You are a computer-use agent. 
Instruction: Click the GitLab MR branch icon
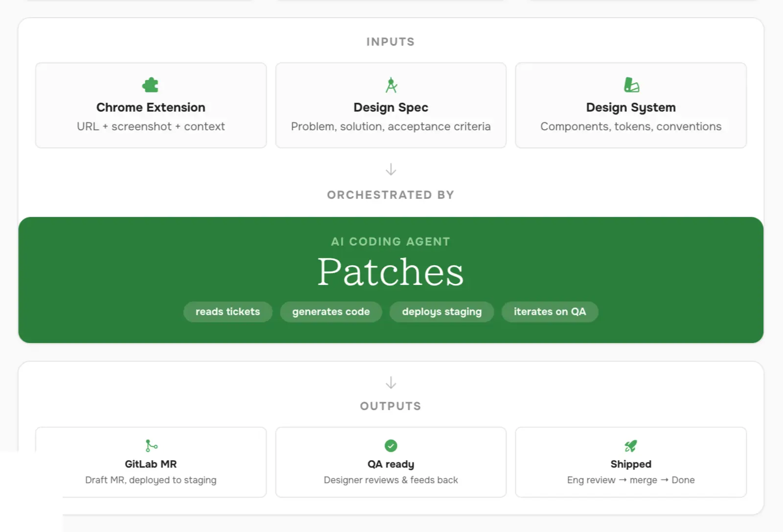coord(151,446)
